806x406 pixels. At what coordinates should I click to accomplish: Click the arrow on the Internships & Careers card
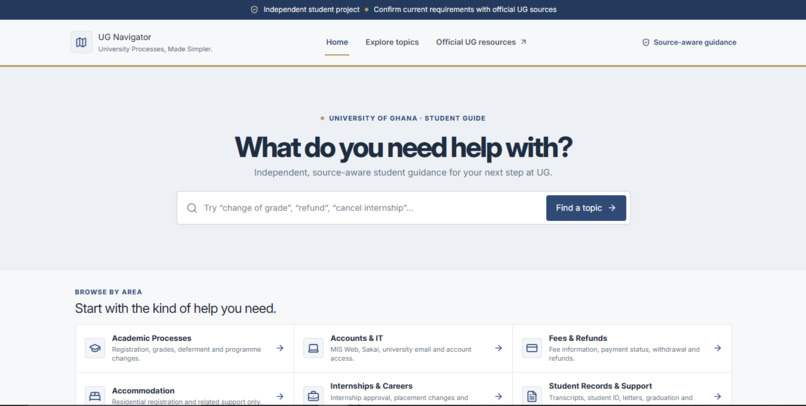coord(498,396)
